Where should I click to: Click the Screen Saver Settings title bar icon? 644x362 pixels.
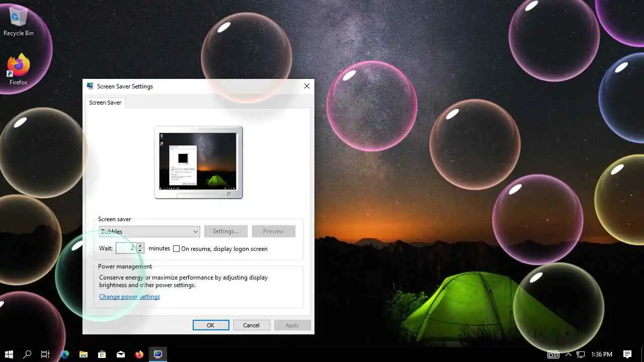[x=90, y=86]
